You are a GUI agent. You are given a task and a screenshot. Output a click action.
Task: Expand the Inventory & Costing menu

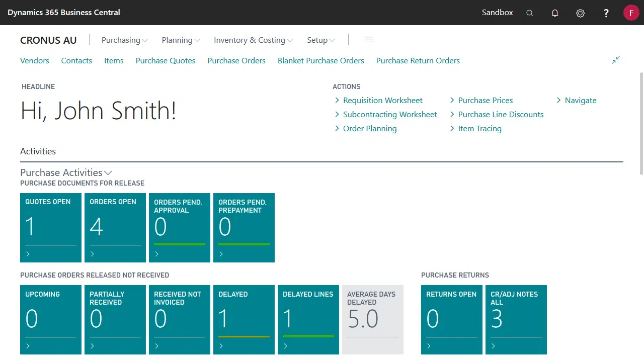tap(253, 40)
